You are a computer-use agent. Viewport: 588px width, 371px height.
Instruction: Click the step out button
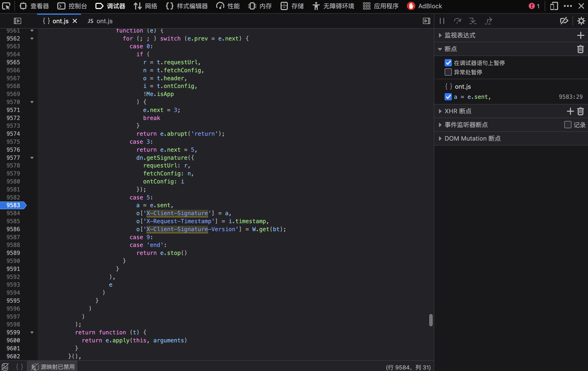pos(488,21)
